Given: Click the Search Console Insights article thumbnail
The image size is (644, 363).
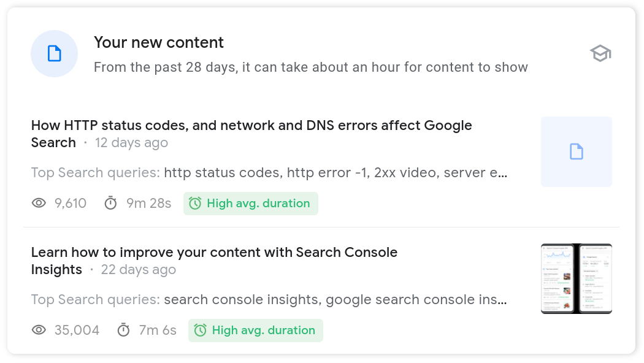Looking at the screenshot, I should pyautogui.click(x=576, y=278).
